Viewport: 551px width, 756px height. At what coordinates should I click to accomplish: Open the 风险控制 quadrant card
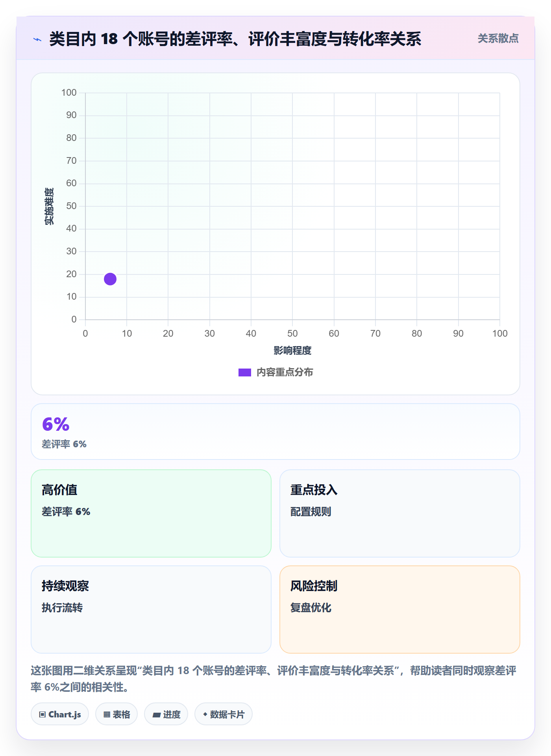[x=399, y=609]
